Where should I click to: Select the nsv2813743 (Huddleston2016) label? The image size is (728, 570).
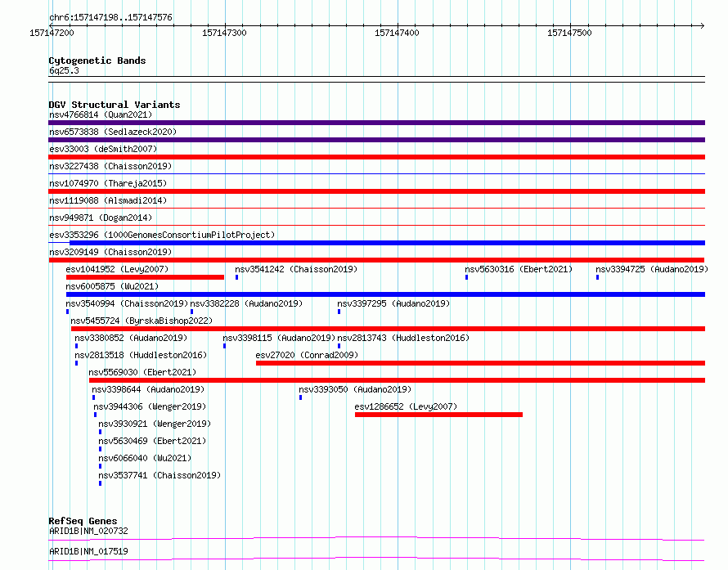coord(403,338)
